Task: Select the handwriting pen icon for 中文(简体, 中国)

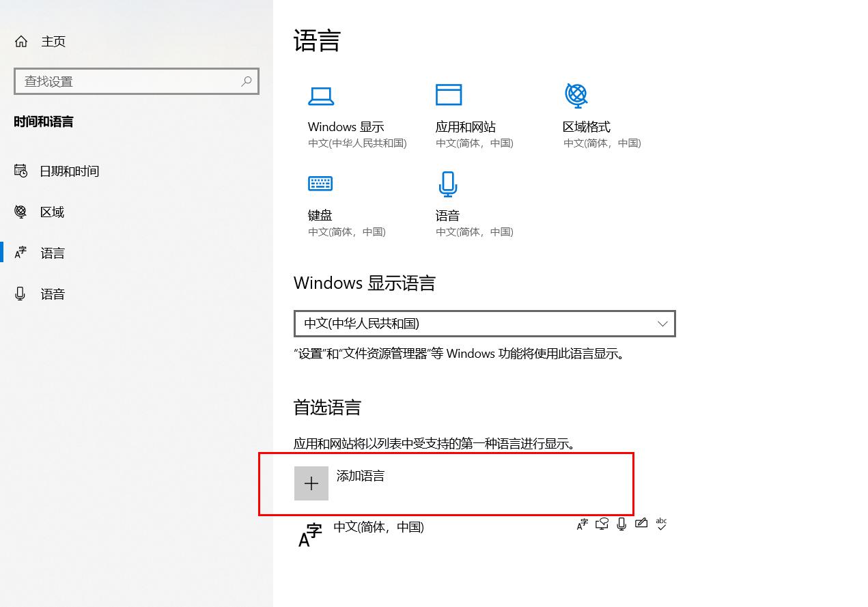Action: pyautogui.click(x=641, y=524)
